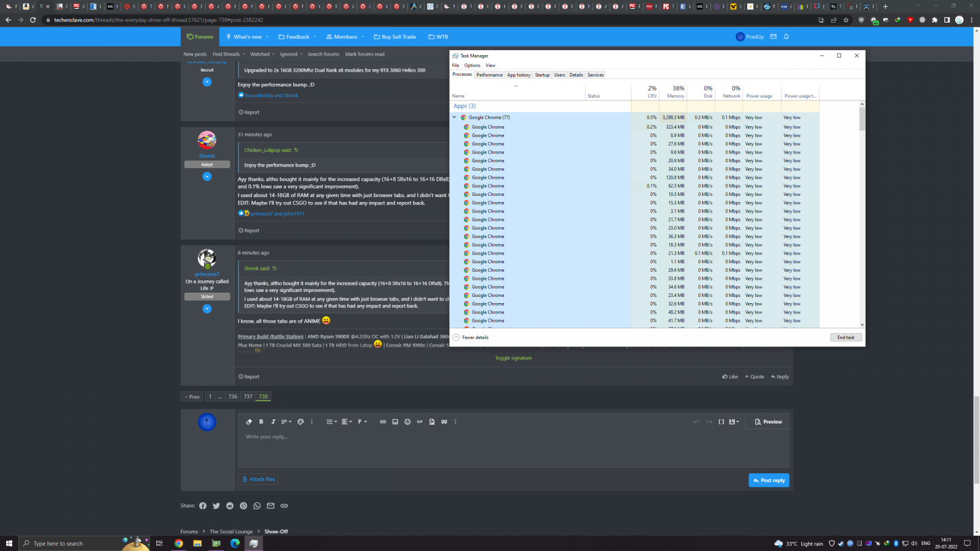Image resolution: width=980 pixels, height=551 pixels.
Task: Go to page 737 of the thread
Action: pos(248,397)
